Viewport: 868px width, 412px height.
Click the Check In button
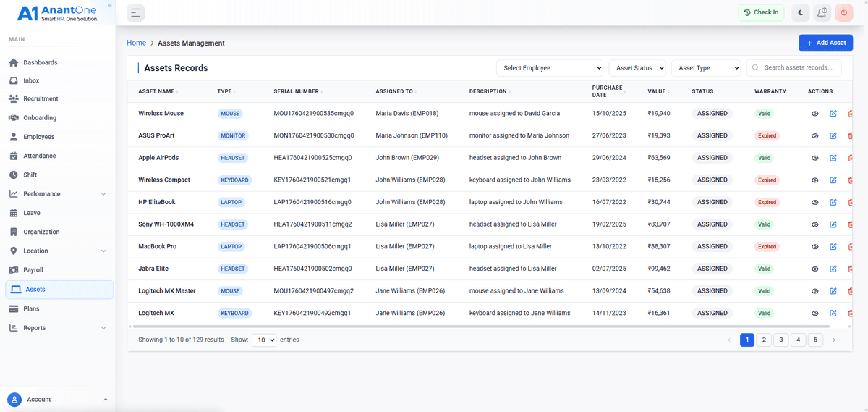tap(760, 12)
